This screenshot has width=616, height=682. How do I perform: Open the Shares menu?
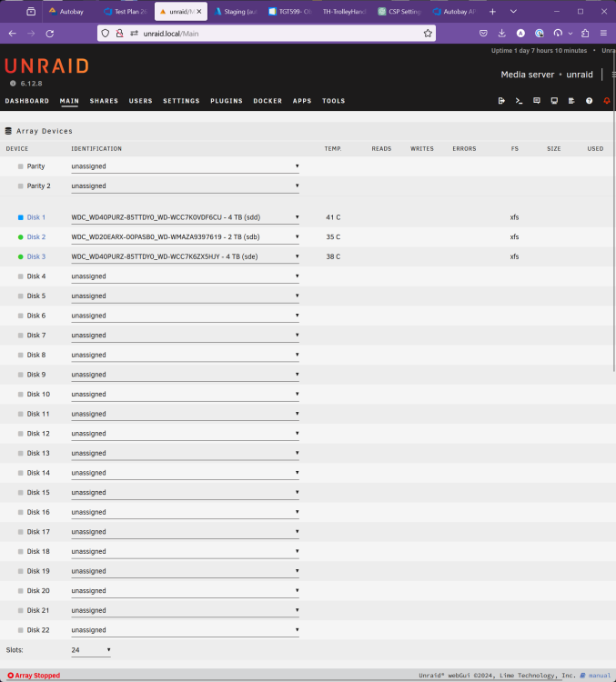pos(104,101)
